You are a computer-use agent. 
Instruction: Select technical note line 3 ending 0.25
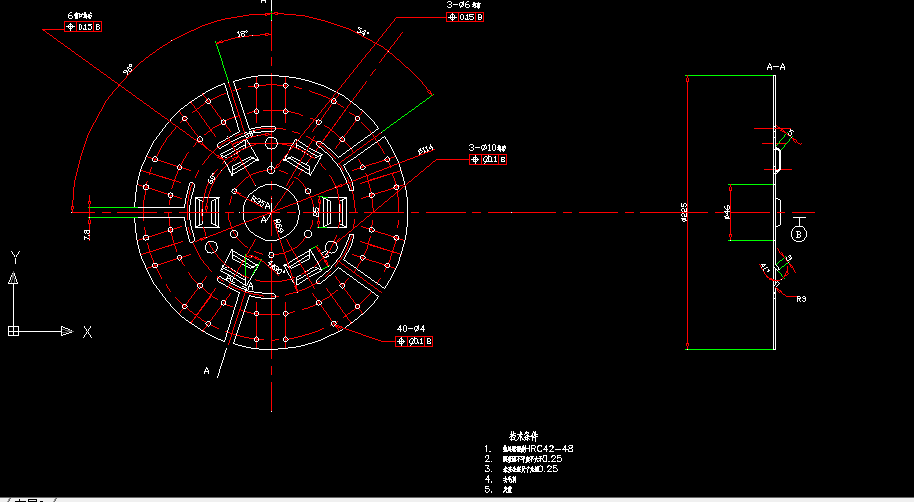tap(521, 469)
